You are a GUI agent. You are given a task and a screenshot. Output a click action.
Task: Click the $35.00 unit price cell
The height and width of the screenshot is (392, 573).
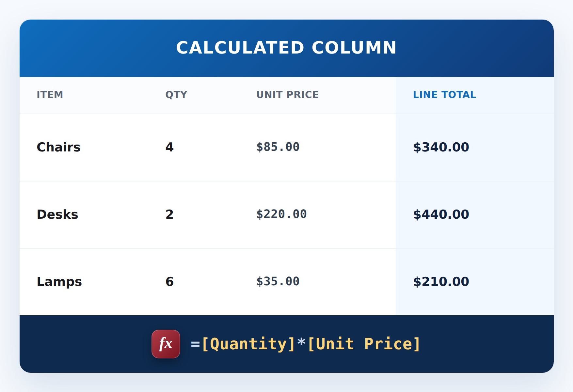coord(278,282)
